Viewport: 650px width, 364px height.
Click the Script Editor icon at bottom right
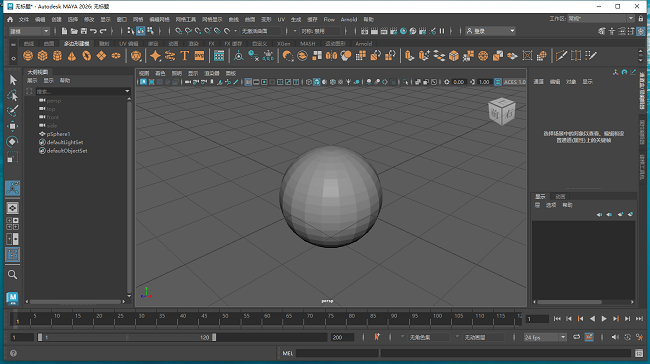[639, 353]
